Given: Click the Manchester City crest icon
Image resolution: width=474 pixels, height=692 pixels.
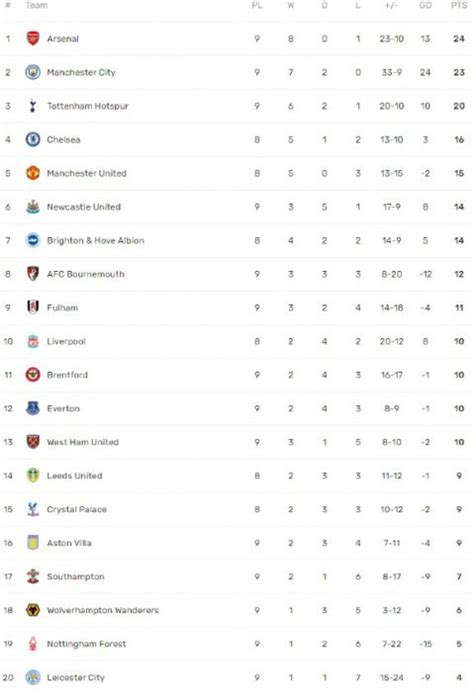Looking at the screenshot, I should pyautogui.click(x=33, y=72).
